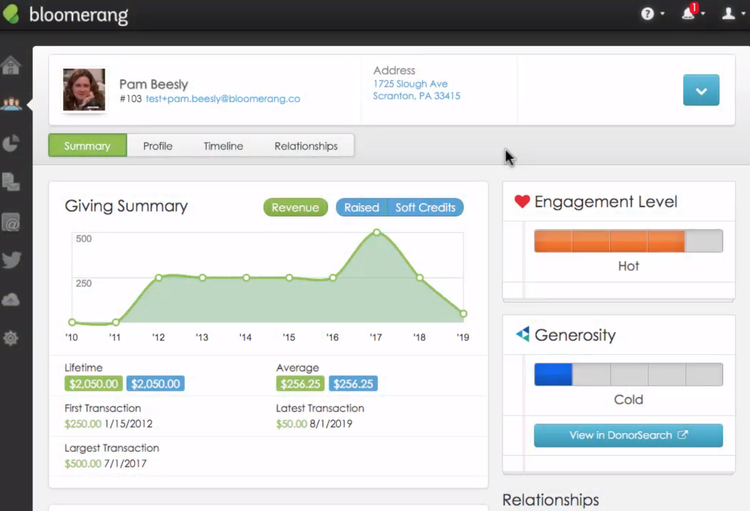Click the Engagement Level heart icon
The height and width of the screenshot is (511, 750).
tap(522, 201)
